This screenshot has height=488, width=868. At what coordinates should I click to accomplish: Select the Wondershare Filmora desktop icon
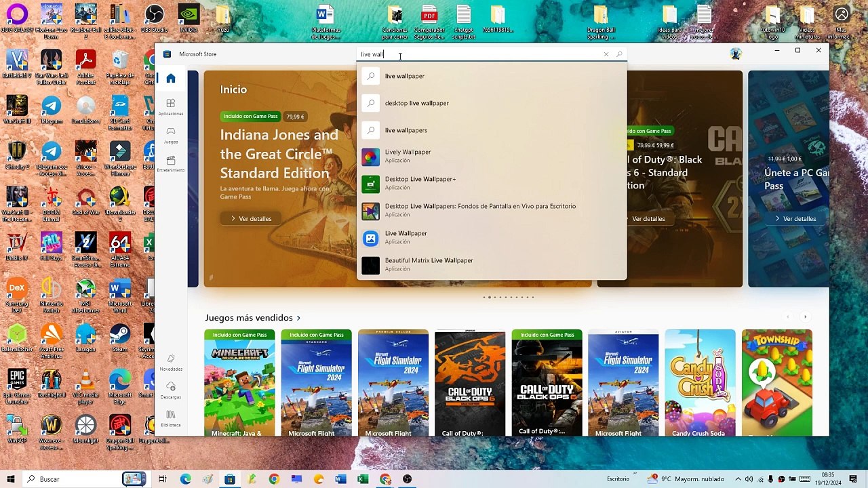coord(120,157)
